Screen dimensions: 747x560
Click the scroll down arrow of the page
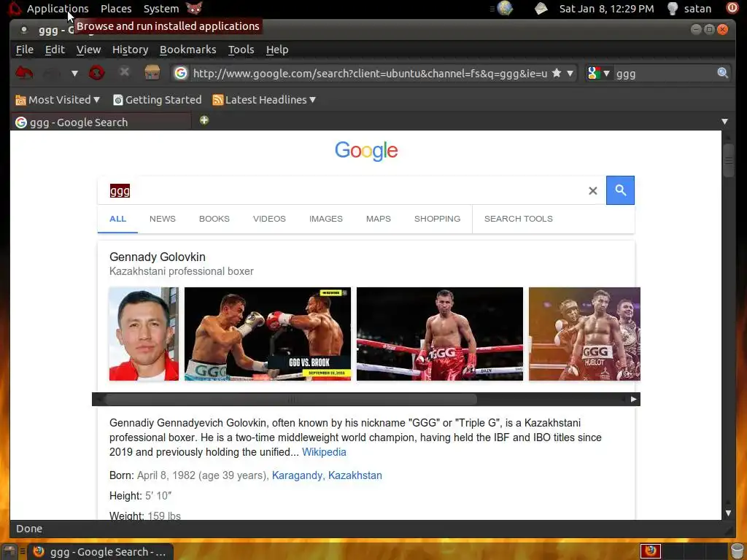pos(728,513)
